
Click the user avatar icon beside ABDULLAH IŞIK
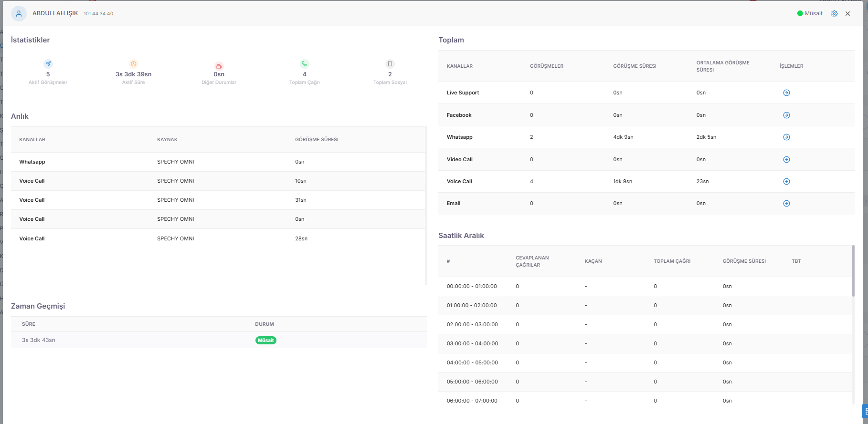point(19,13)
